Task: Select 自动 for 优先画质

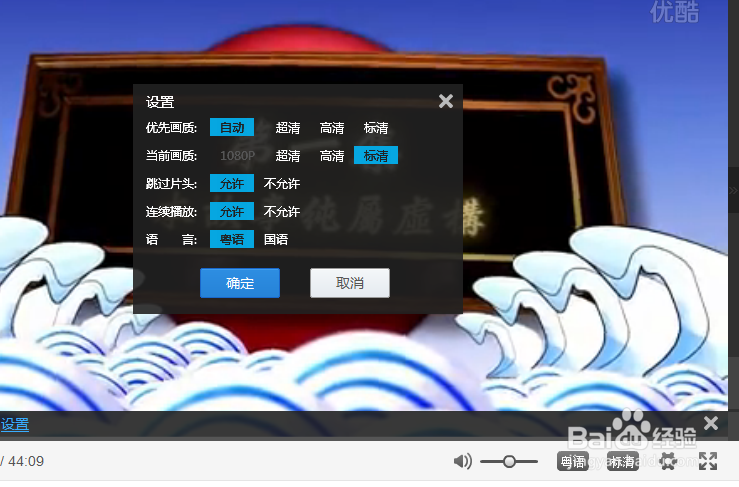Action: tap(232, 127)
